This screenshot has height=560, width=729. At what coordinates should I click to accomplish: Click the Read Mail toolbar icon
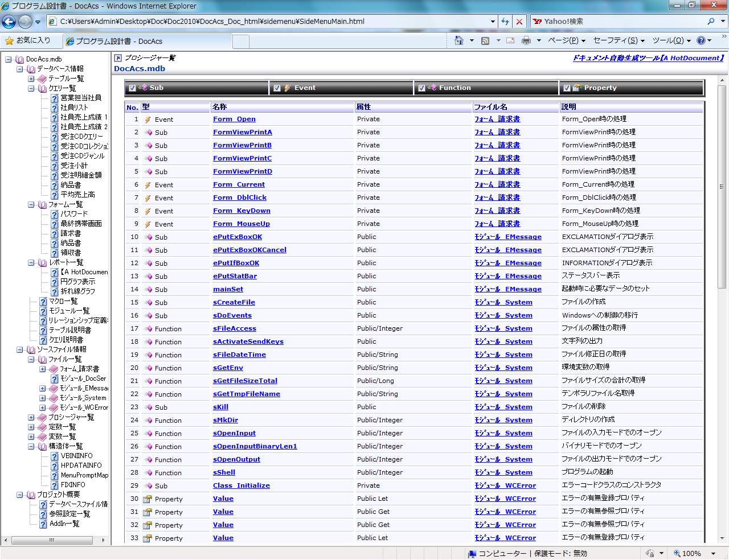tap(510, 40)
